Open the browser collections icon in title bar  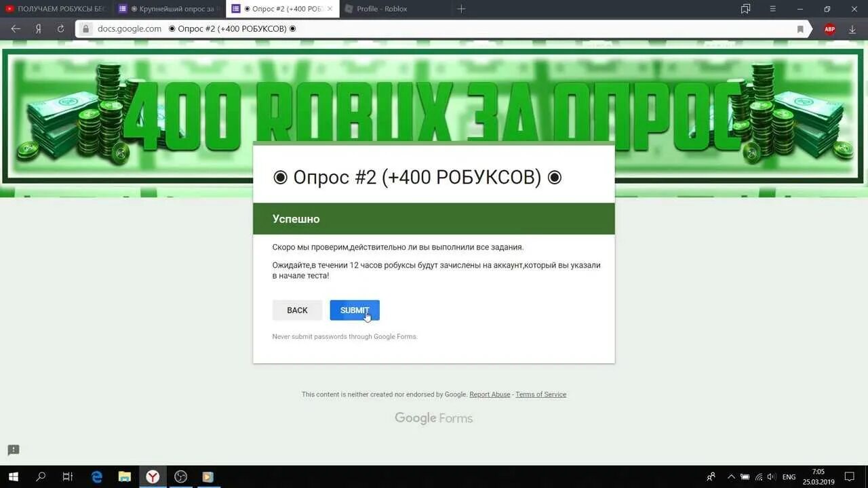tap(746, 9)
